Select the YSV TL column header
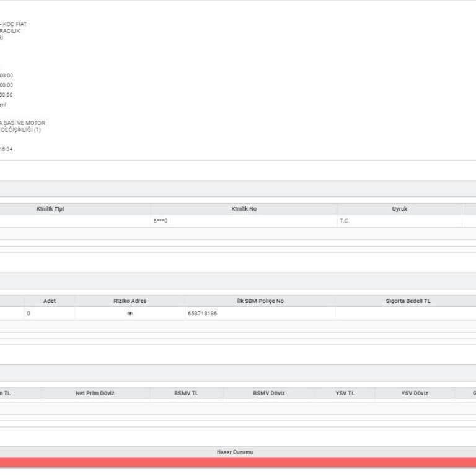 (345, 393)
